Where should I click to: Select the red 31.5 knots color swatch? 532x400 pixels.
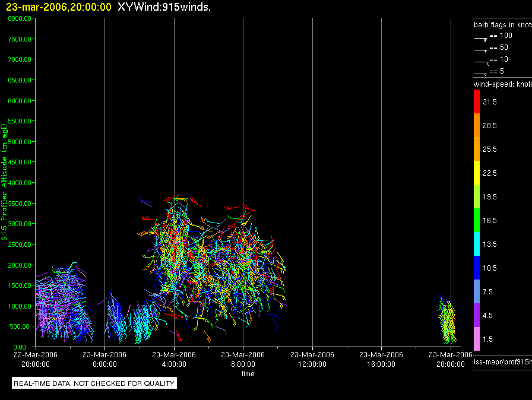click(477, 101)
